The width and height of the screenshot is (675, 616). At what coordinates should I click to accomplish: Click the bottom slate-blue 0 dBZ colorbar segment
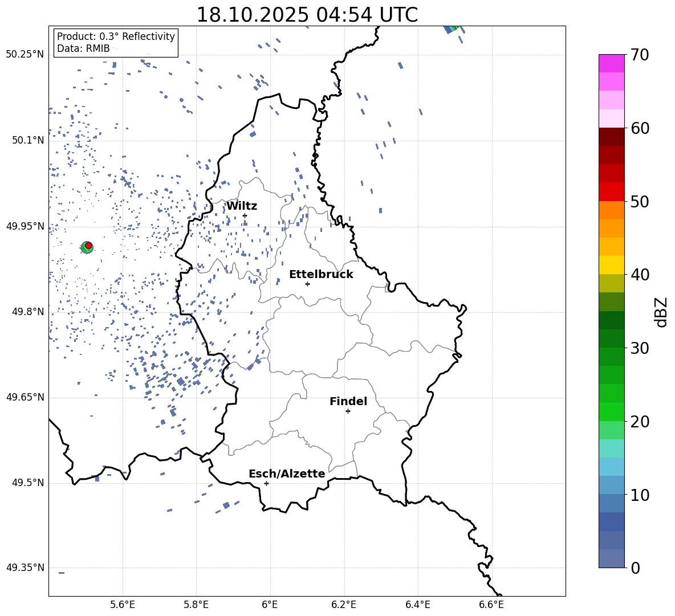[611, 558]
